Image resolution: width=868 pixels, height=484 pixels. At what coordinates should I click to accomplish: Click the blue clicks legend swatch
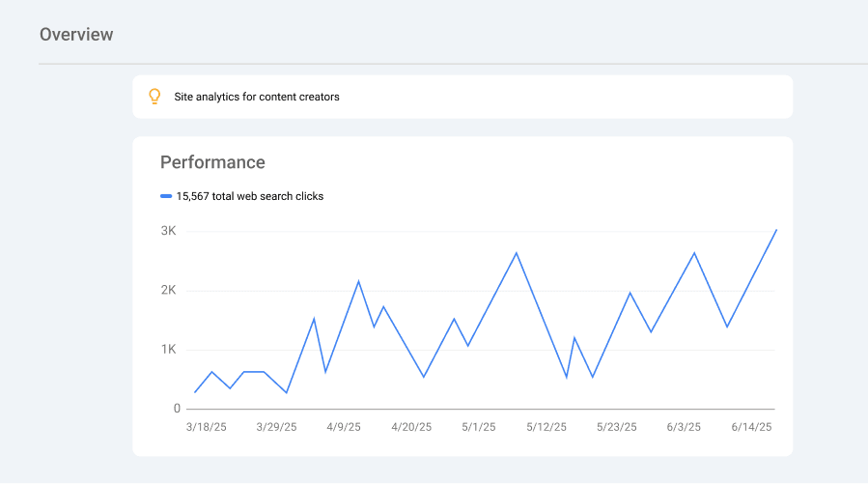pos(166,196)
